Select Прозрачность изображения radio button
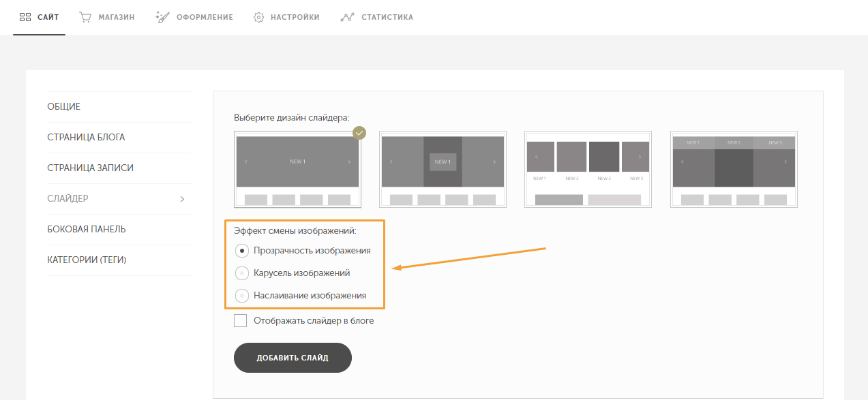This screenshot has width=868, height=400. [241, 250]
